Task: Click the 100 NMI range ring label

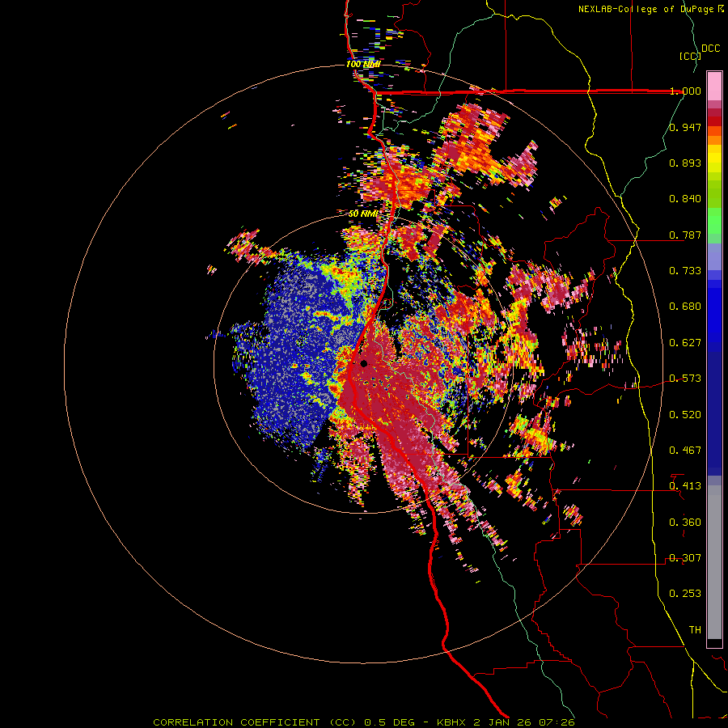Action: point(363,64)
